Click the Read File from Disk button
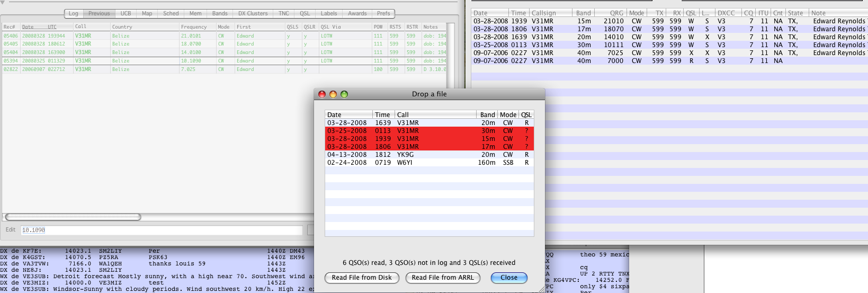 pyautogui.click(x=362, y=278)
